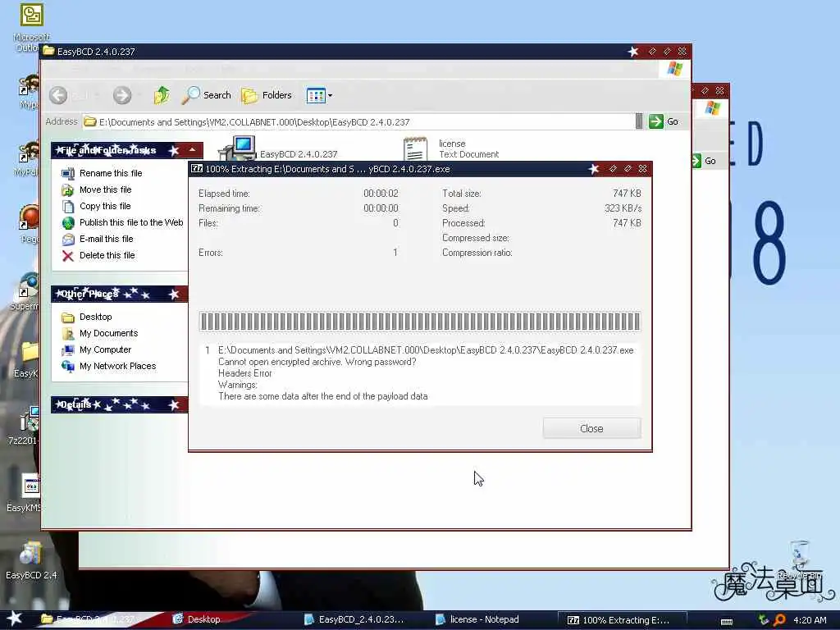Click Delete this file link

[x=107, y=256]
